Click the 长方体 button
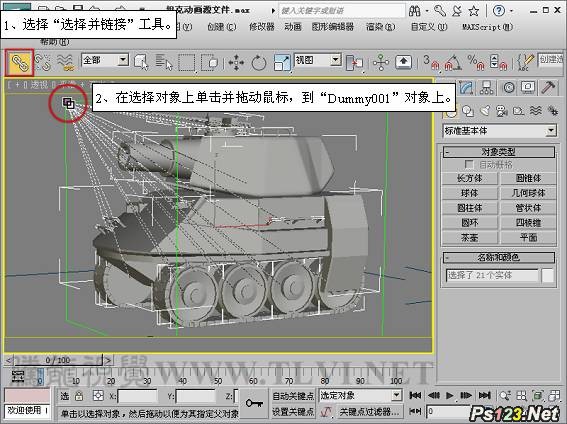The width and height of the screenshot is (567, 424). (469, 178)
